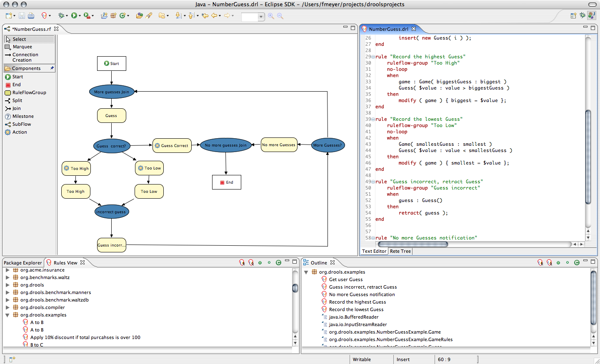Click the Guess Correct node in diagram
Image resolution: width=600 pixels, height=364 pixels.
point(172,145)
